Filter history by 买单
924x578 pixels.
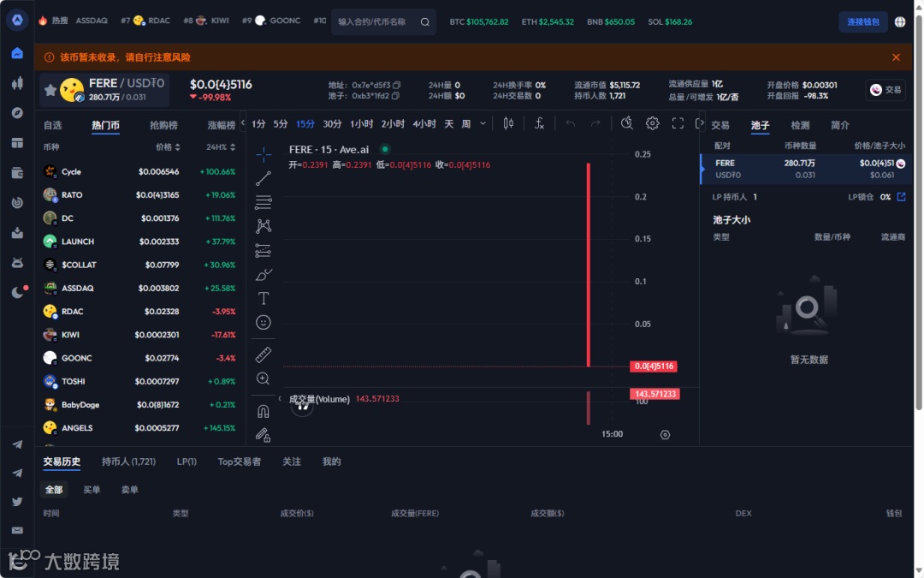point(92,490)
